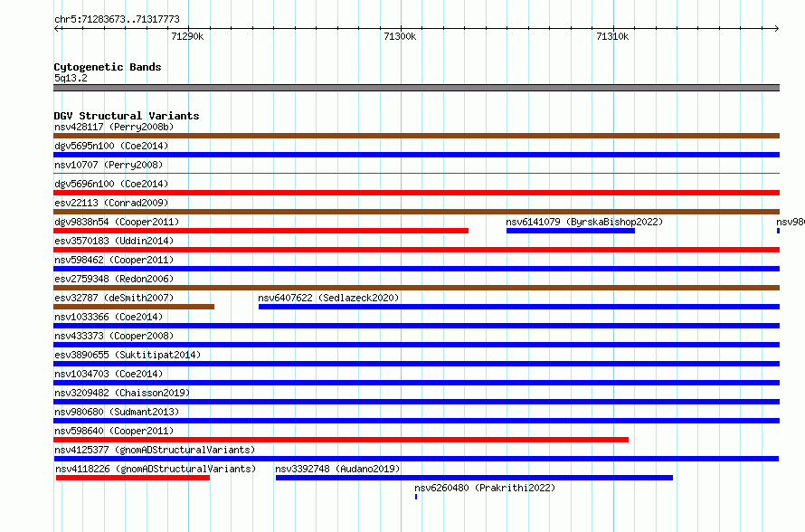Click the esv3890655 (Suktitipat2014) blue bar
This screenshot has height=532, width=805.
coord(416,364)
